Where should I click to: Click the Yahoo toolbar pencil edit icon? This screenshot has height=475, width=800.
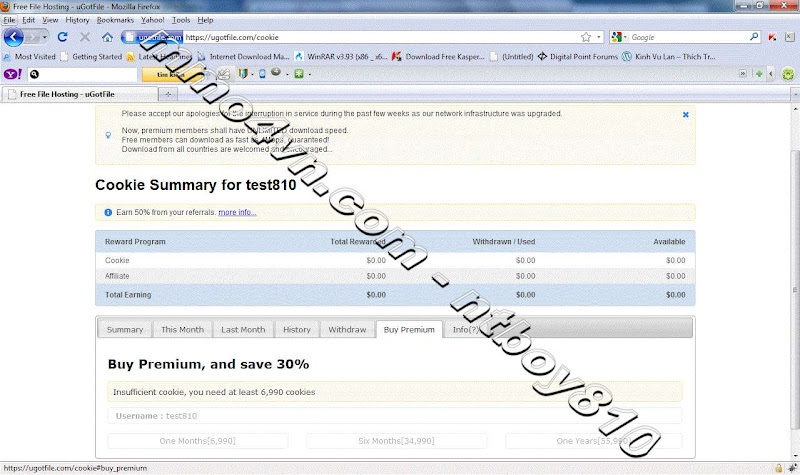tap(223, 74)
